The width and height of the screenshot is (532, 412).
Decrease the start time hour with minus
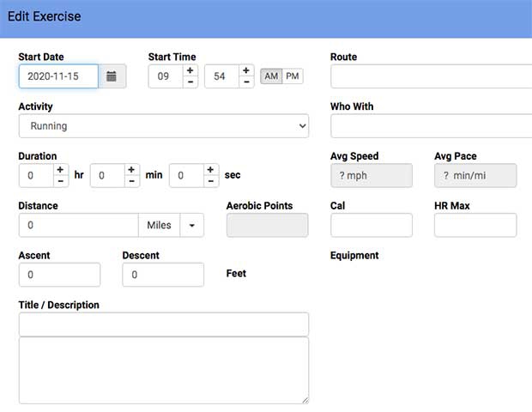(x=190, y=82)
